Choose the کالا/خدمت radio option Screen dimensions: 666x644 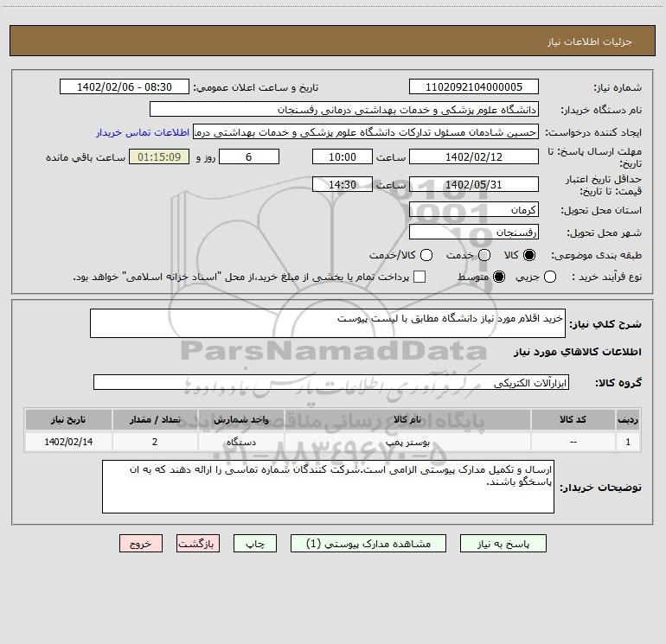click(x=426, y=255)
